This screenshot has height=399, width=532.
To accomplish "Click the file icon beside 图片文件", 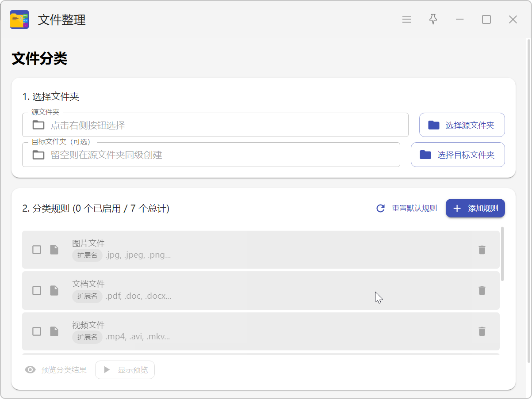I will point(54,250).
